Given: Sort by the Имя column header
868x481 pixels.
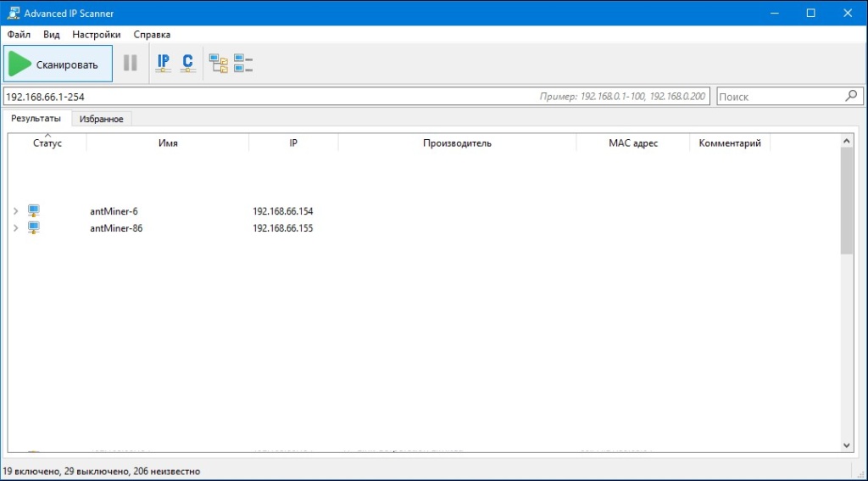Looking at the screenshot, I should pyautogui.click(x=168, y=143).
